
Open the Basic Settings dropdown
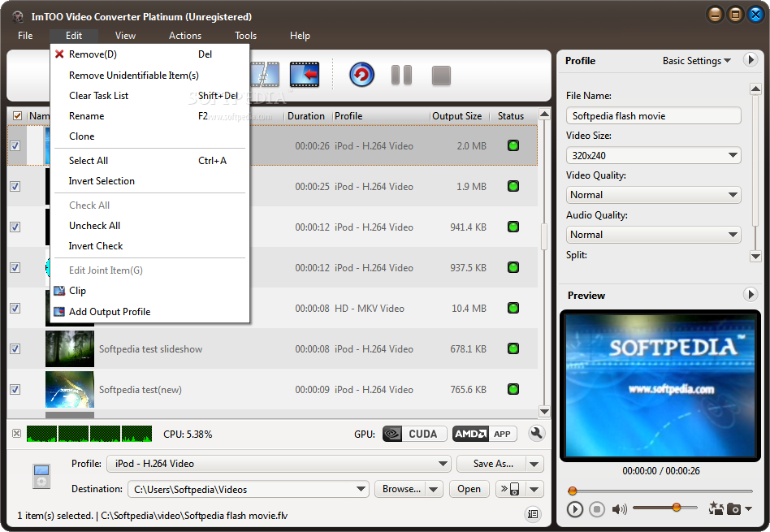point(696,60)
